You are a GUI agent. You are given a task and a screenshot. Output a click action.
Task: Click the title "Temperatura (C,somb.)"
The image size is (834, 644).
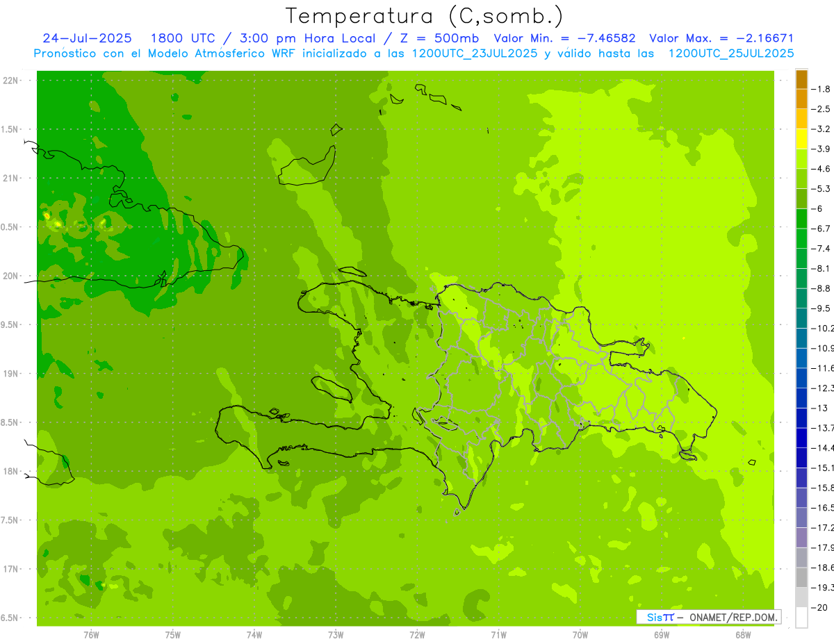pos(425,17)
